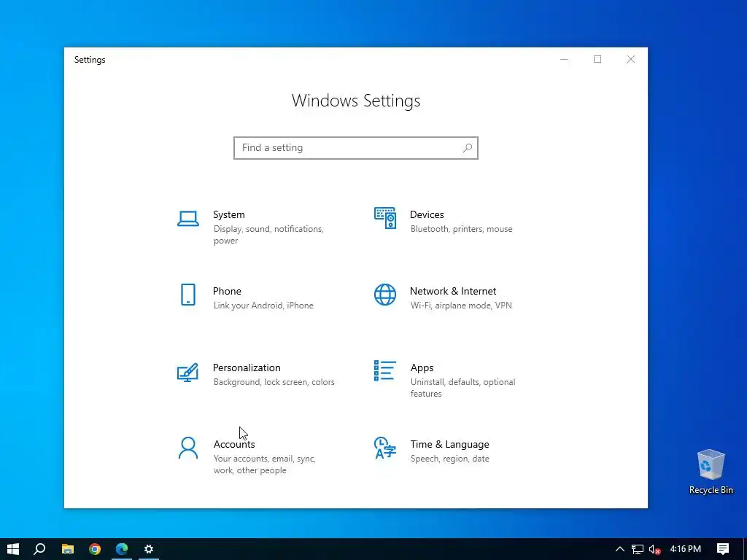Open the Accounts category link
Viewport: 747px width, 560px height.
234,444
